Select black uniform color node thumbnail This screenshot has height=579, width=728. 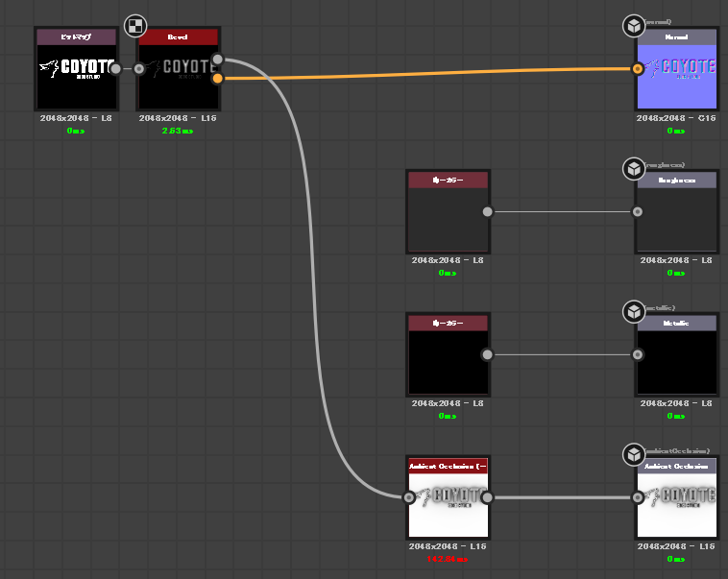pos(448,363)
